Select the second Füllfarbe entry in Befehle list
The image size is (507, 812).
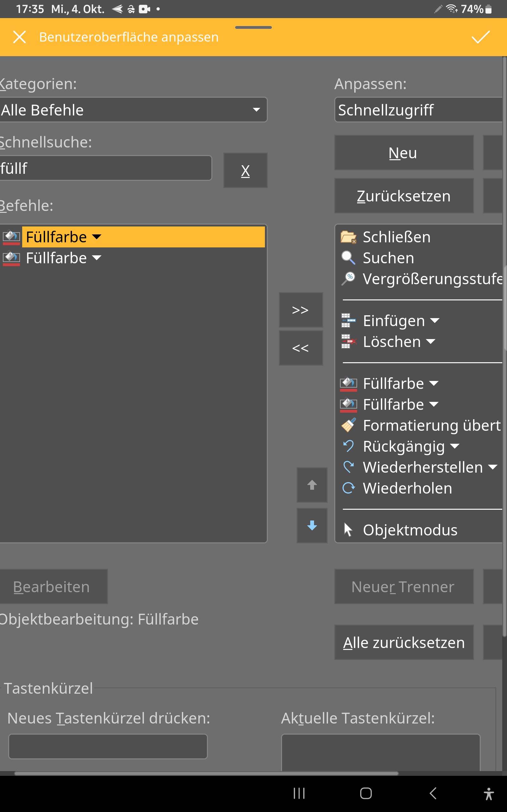pos(56,258)
